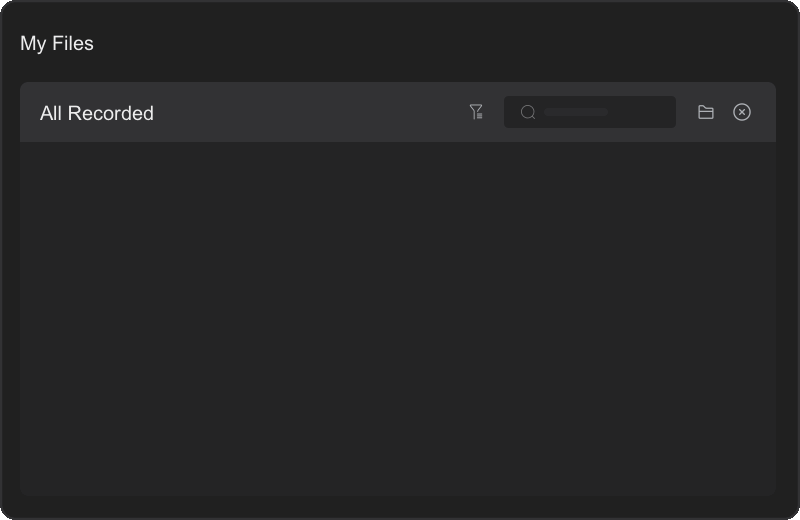This screenshot has height=520, width=800.
Task: Start a search with the magnifier
Action: [528, 112]
